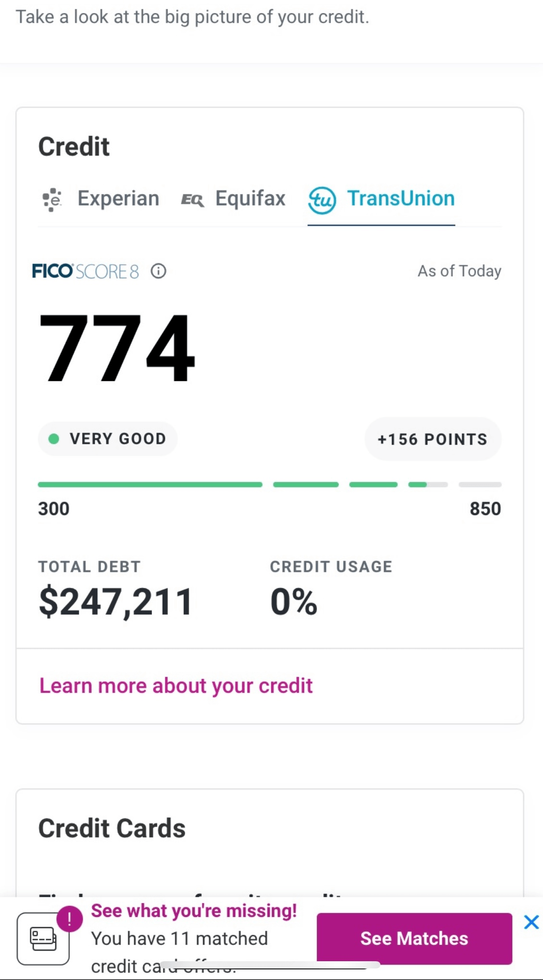Tap the TransUnion tu logo icon
The width and height of the screenshot is (543, 980).
tap(322, 200)
